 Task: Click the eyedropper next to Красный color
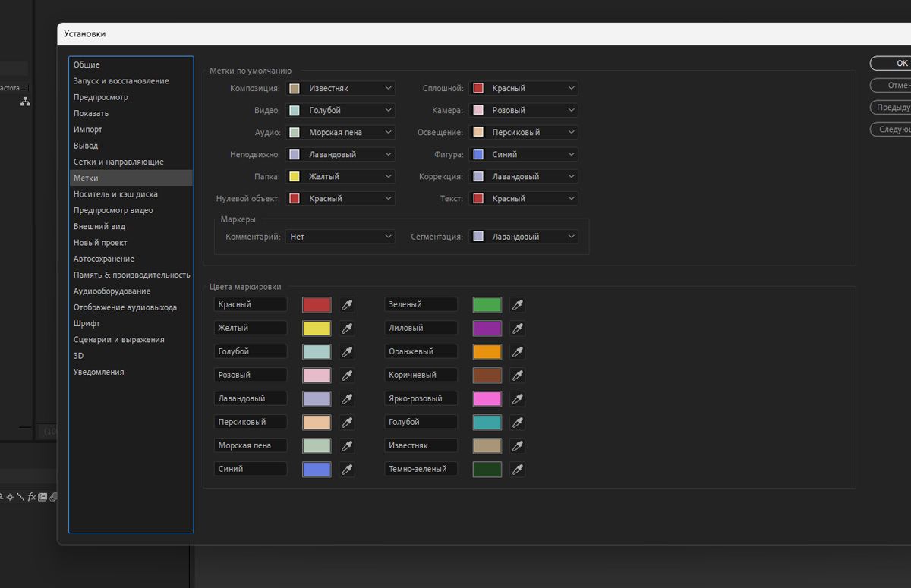(x=347, y=305)
